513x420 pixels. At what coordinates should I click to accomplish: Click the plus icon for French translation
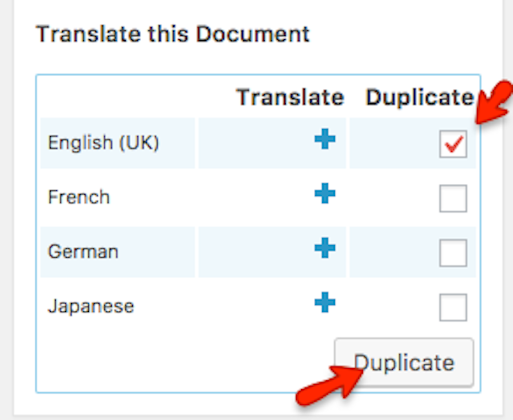coord(325,194)
